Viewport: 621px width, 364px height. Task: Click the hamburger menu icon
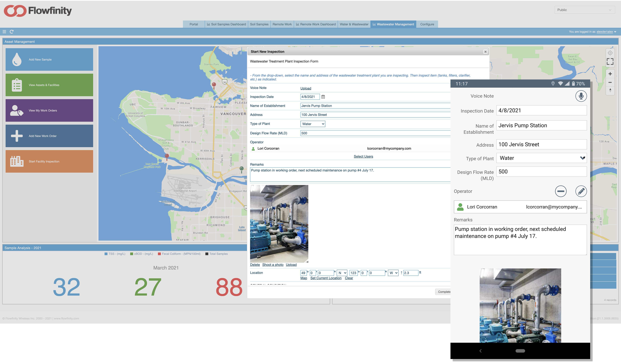click(4, 32)
